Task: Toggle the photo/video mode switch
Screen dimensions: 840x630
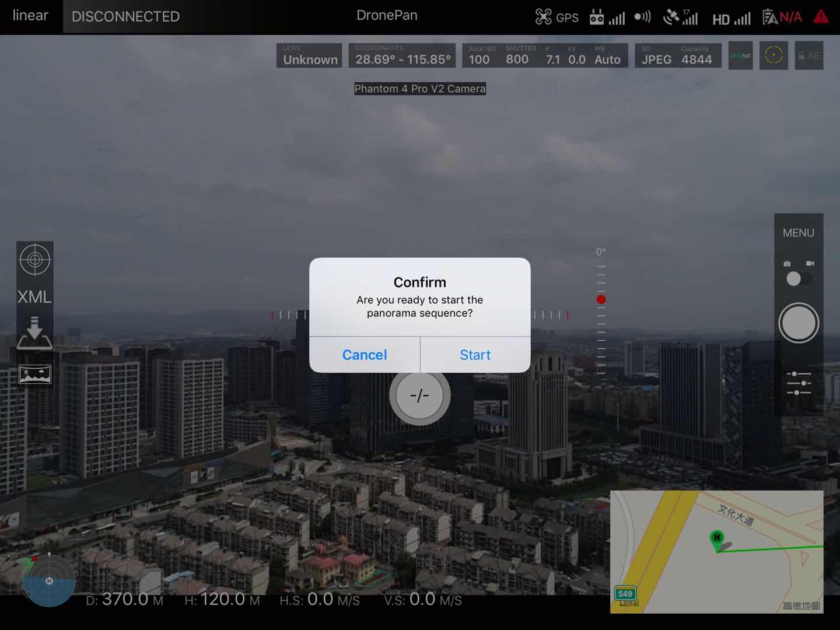Action: tap(799, 278)
